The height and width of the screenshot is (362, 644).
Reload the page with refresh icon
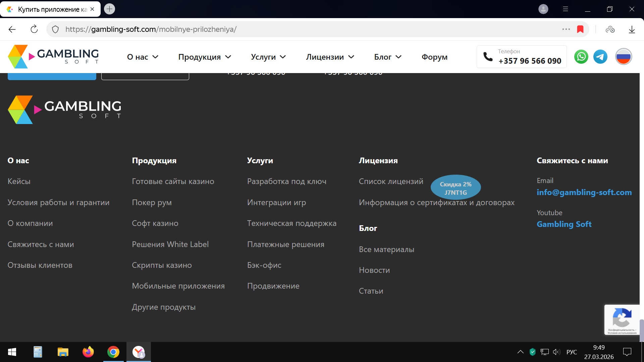[x=34, y=29]
